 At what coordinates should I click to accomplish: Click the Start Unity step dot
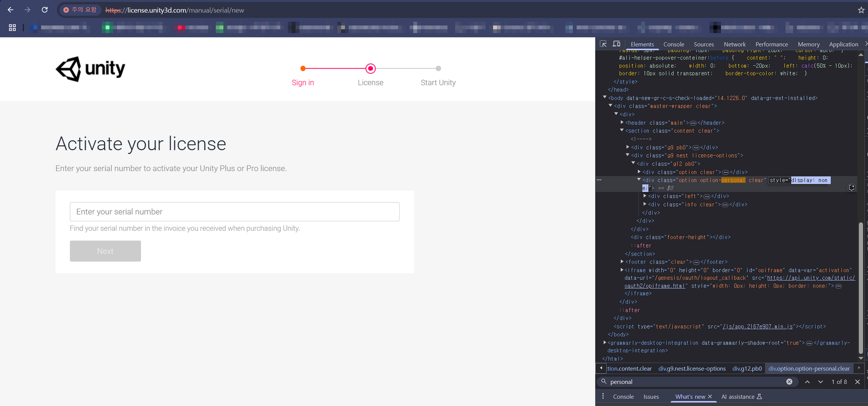coord(438,68)
